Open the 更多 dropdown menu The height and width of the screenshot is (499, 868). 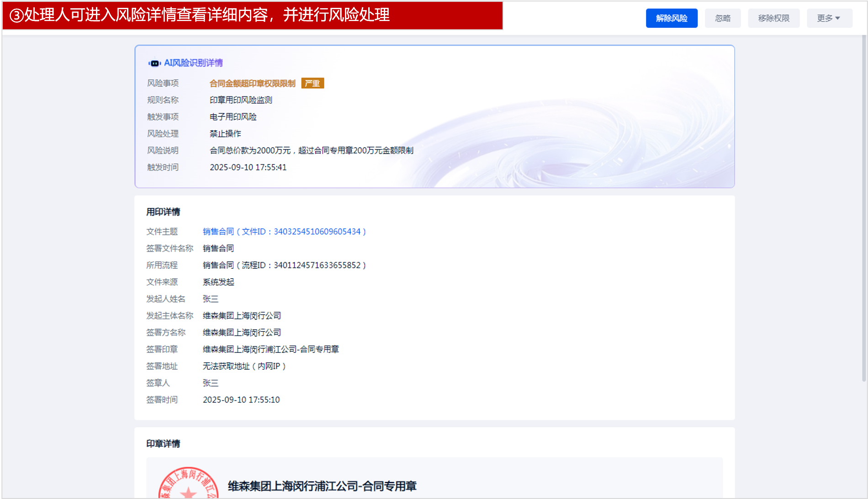pyautogui.click(x=829, y=18)
